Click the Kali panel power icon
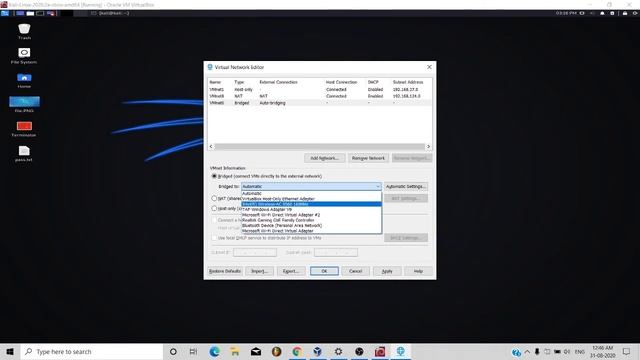The height and width of the screenshot is (360, 640). click(635, 13)
